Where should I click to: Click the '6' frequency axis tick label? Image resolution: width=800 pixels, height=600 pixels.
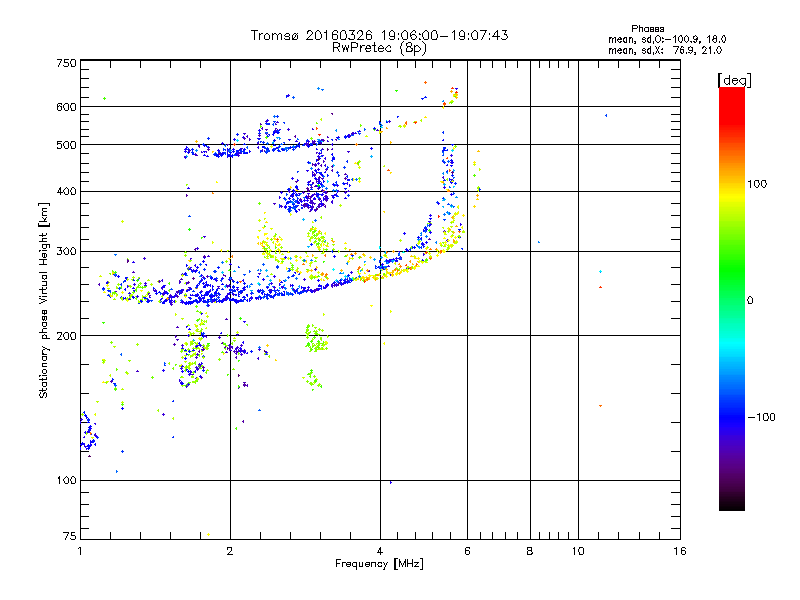(467, 551)
